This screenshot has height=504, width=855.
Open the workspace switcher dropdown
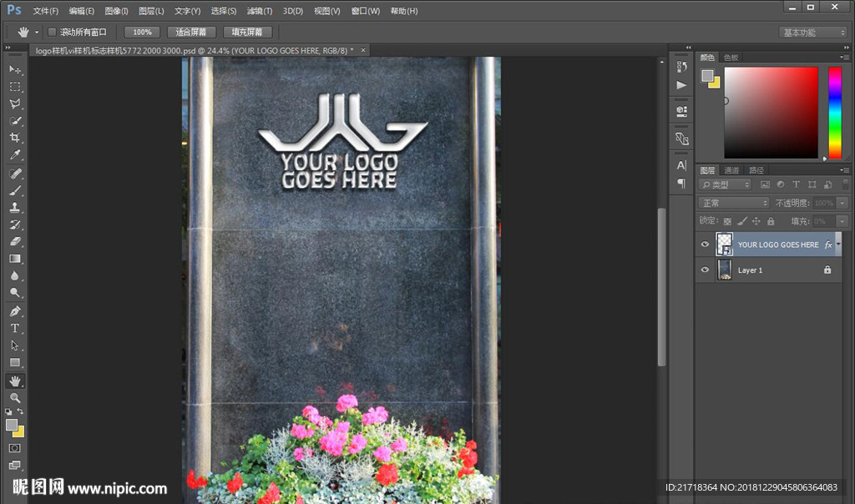coord(813,33)
